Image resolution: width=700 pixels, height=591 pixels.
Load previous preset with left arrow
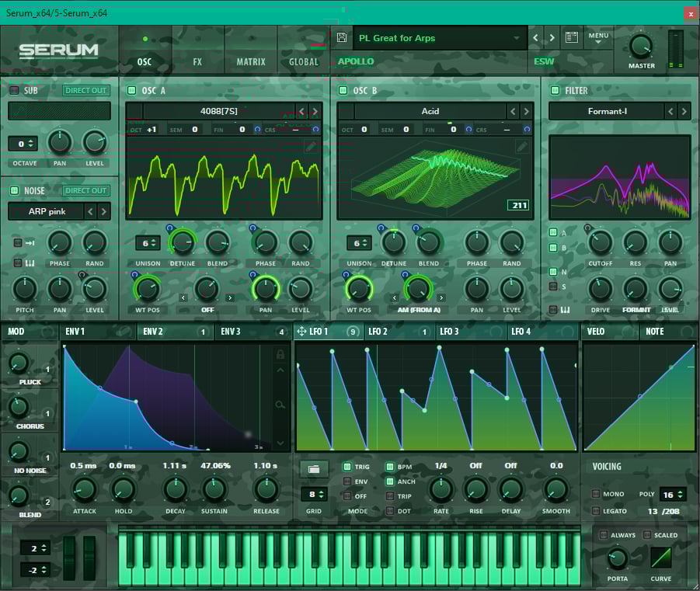pyautogui.click(x=536, y=38)
